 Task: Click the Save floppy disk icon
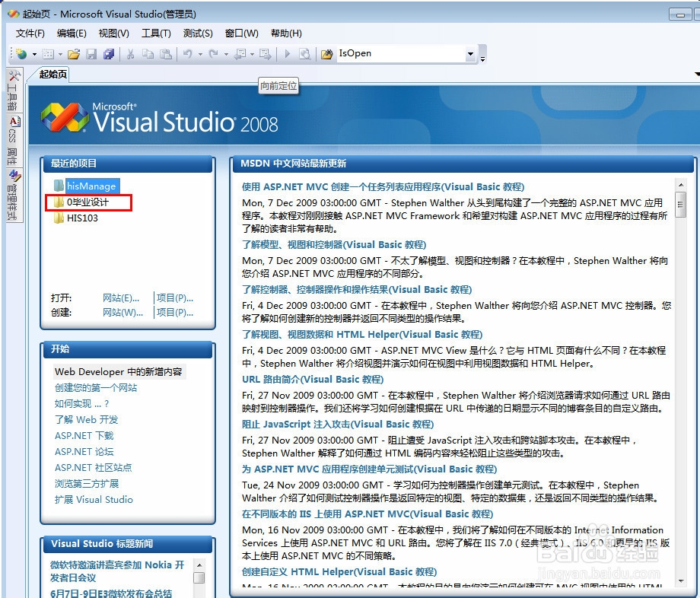[91, 54]
